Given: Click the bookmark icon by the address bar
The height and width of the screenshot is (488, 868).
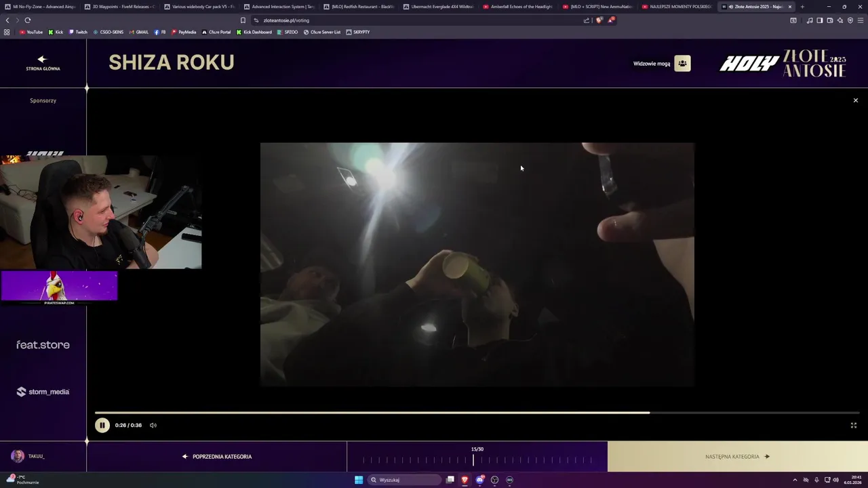Looking at the screenshot, I should (x=243, y=20).
